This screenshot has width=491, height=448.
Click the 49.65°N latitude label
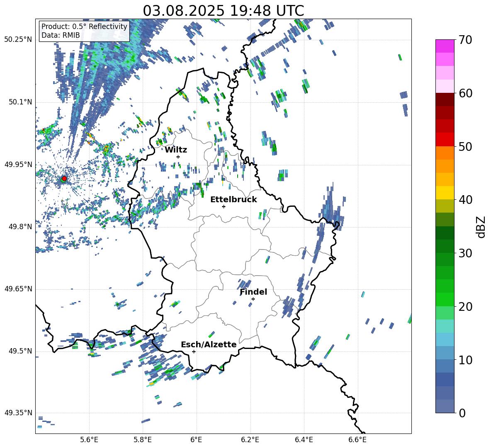[x=18, y=289]
